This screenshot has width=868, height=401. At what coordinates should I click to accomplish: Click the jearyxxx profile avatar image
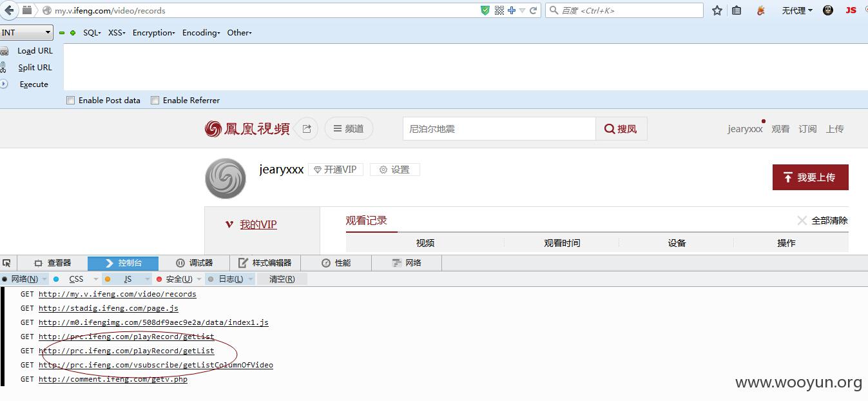click(x=226, y=178)
